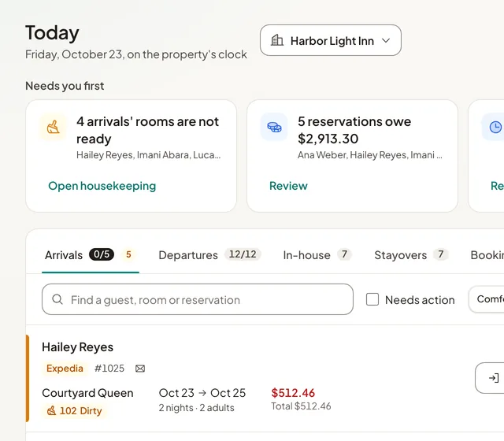Screen dimensions: 504x441
Task: Click the Hailey Reyes guest name
Action: tap(77, 347)
